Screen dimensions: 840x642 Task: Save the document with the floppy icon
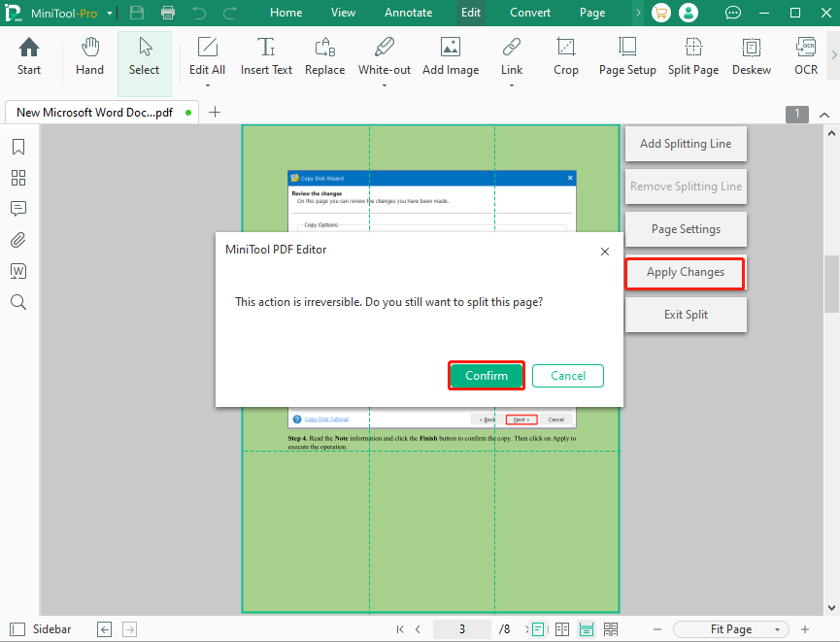tap(137, 13)
